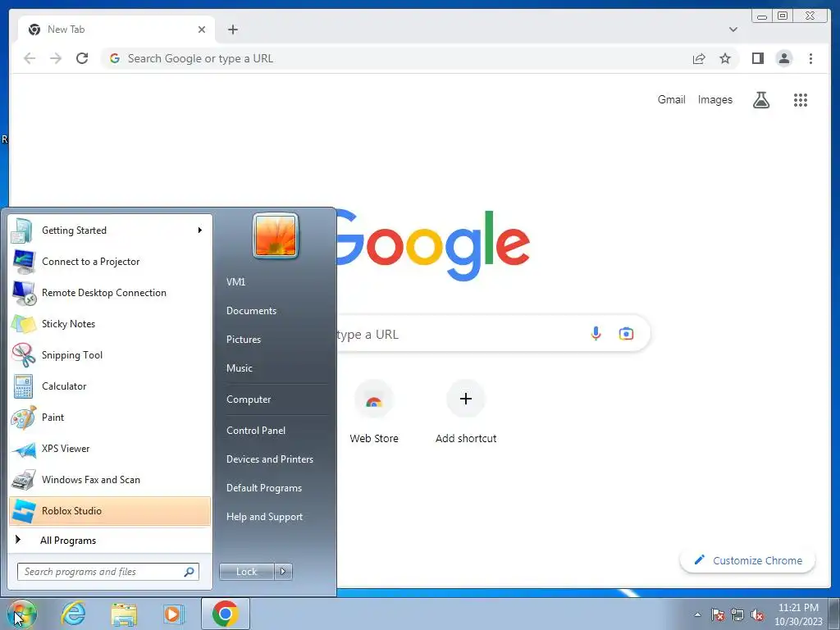Expand the Getting Started submenu arrow

(200, 231)
